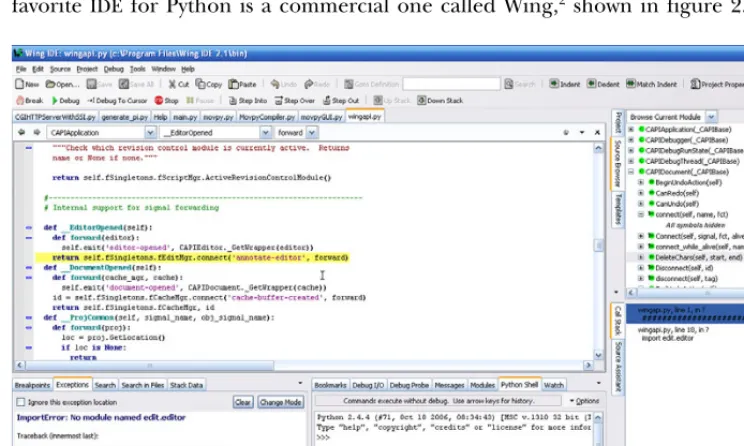The width and height of the screenshot is (744, 446).
Task: Switch to the movpy.py editor tab
Action: point(218,117)
